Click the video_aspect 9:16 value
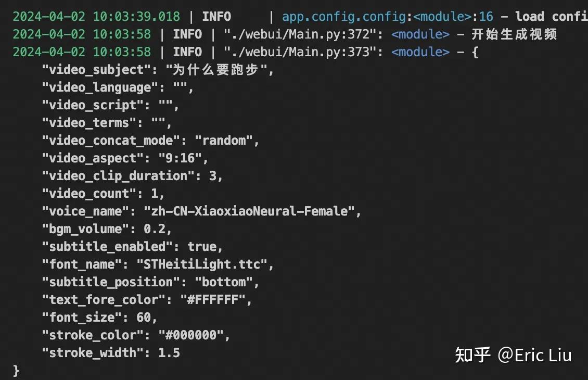Image resolution: width=588 pixels, height=380 pixels. point(181,158)
